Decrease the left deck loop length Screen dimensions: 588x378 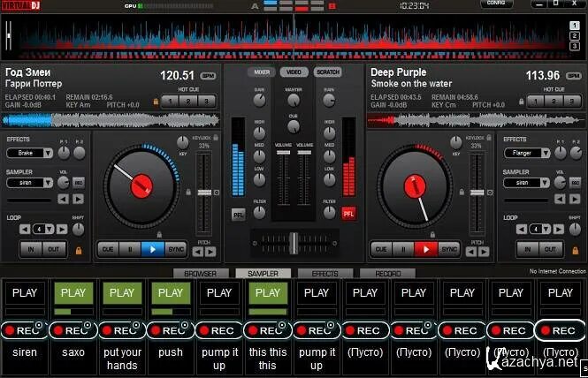(x=25, y=229)
